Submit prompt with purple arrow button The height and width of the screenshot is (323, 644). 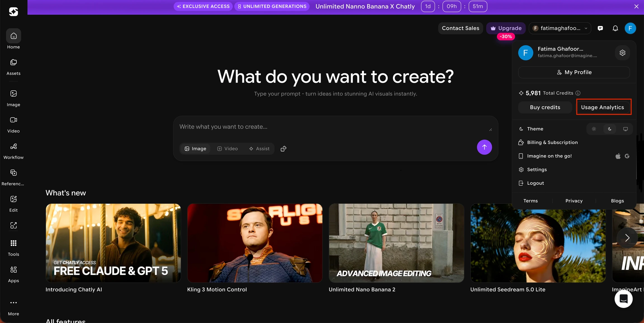tap(484, 147)
